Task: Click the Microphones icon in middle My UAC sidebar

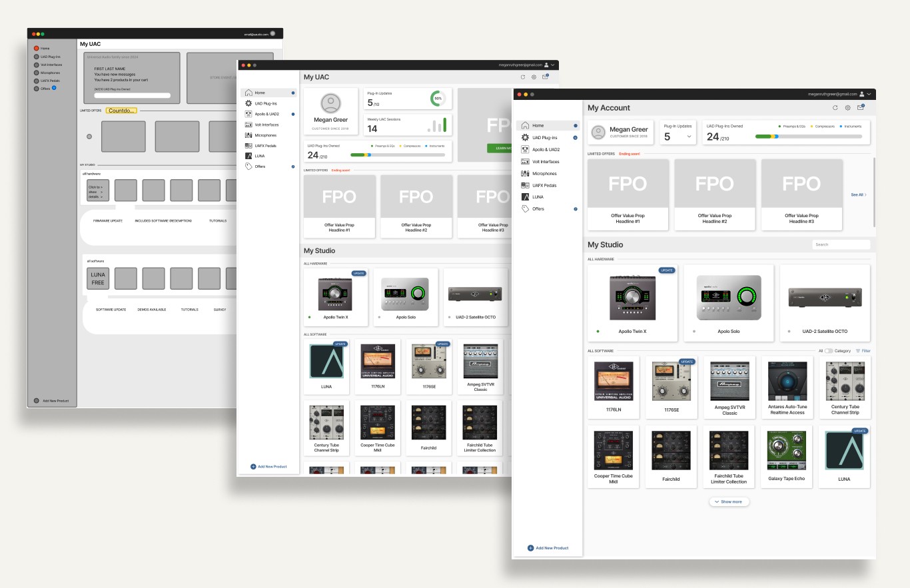Action: point(248,135)
